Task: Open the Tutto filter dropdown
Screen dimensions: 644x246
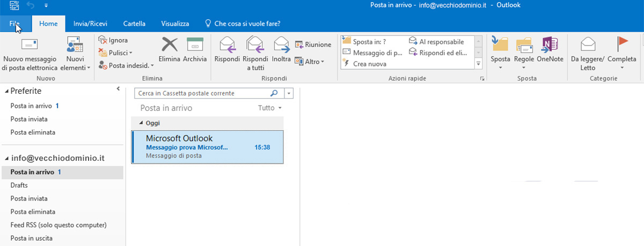Action: click(270, 108)
